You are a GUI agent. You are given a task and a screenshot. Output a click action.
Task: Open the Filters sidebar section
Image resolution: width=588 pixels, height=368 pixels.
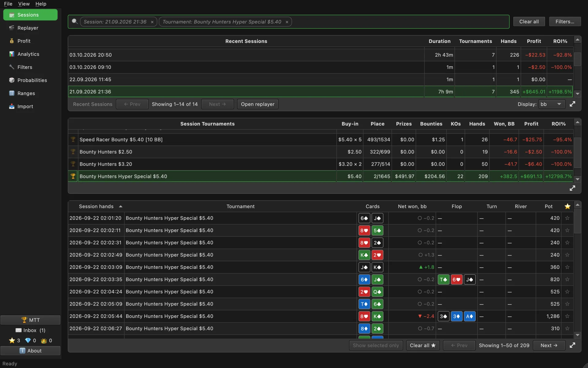pyautogui.click(x=30, y=67)
